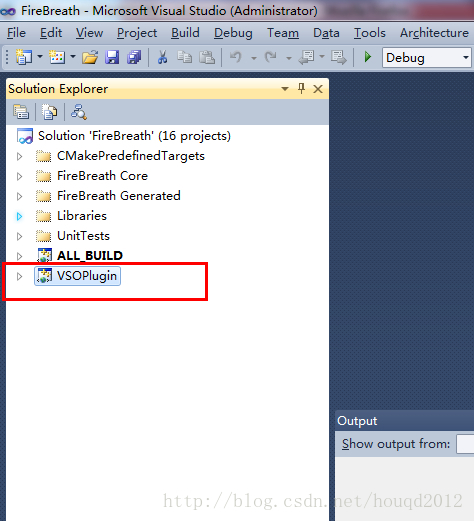Click the Output panel title
Viewport: 474px width, 521px height.
click(x=357, y=421)
